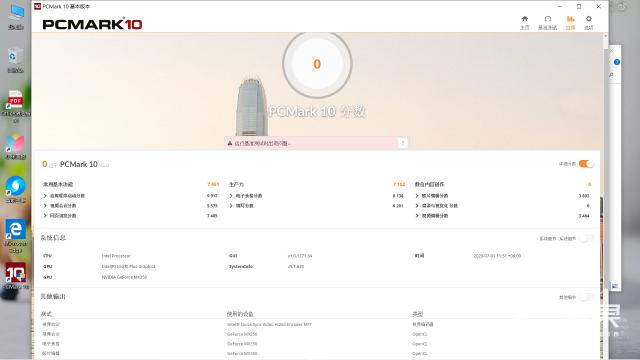This screenshot has width=640, height=360.
Task: Open the PCMark 10 desktop shortcut
Action: (x=16, y=276)
